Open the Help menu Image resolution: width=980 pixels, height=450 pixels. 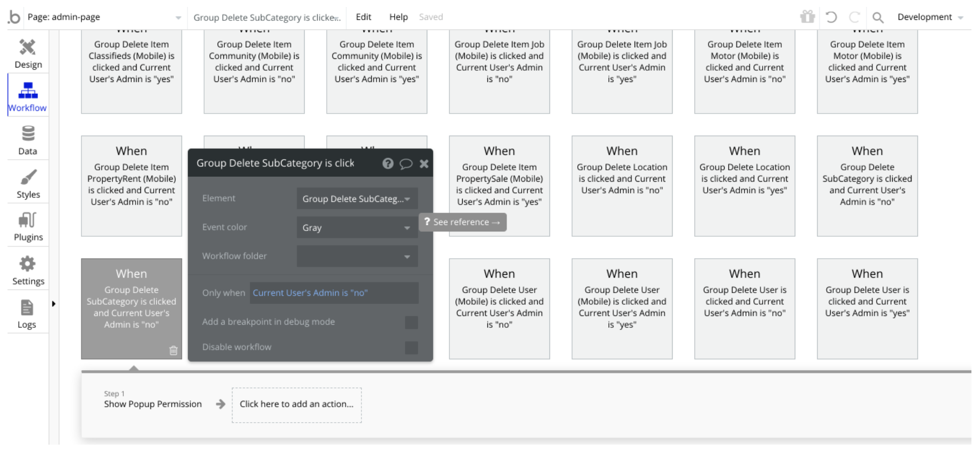(398, 17)
